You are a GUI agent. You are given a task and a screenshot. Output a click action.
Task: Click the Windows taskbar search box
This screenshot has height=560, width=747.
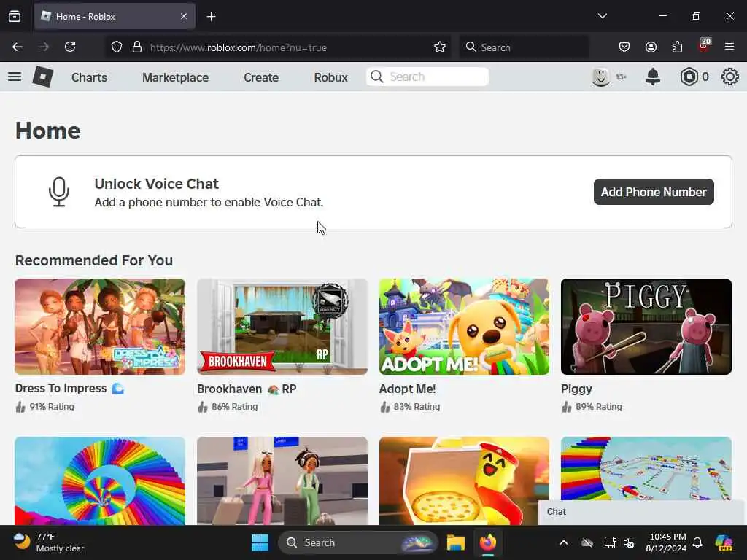(357, 542)
